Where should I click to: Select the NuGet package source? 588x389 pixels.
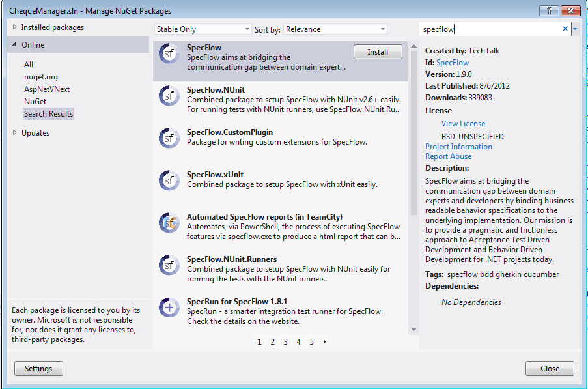(x=35, y=102)
